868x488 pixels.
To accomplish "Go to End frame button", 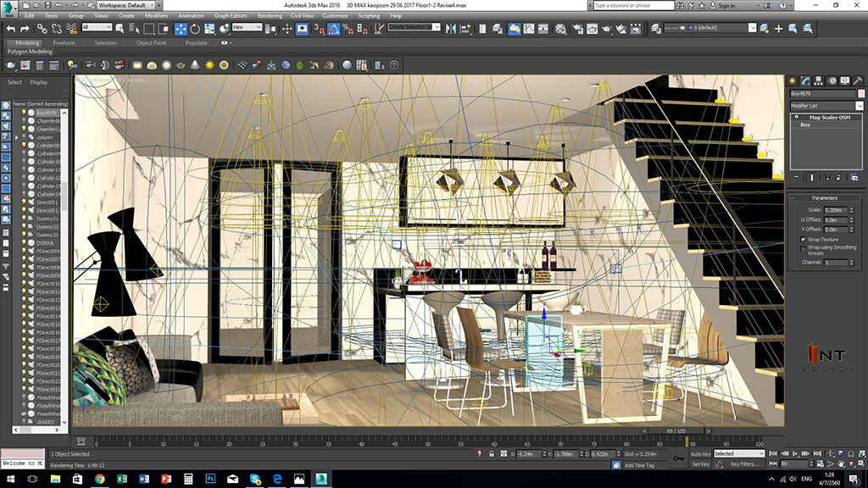I will [817, 454].
